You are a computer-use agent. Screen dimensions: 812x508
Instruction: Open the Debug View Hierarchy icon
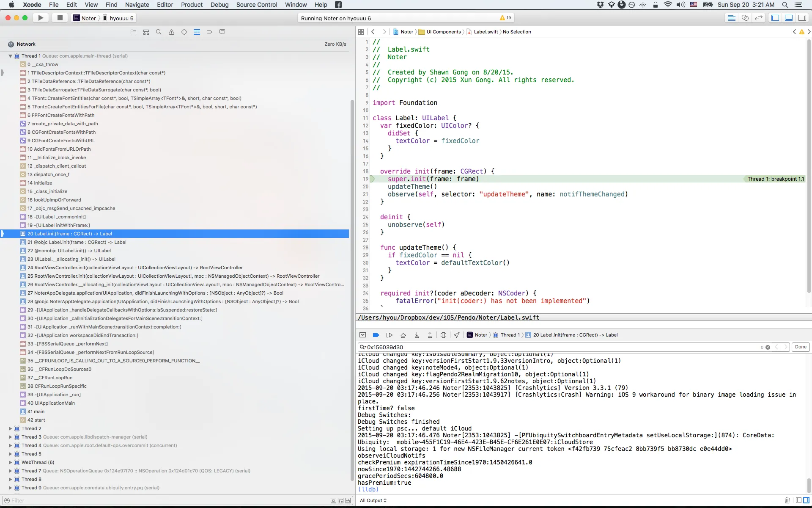click(x=443, y=335)
